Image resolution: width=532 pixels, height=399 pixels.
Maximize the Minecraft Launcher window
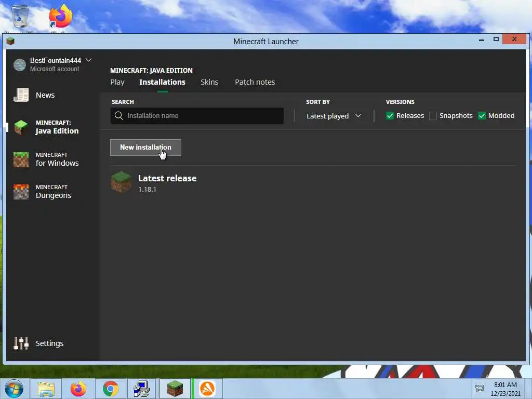496,39
